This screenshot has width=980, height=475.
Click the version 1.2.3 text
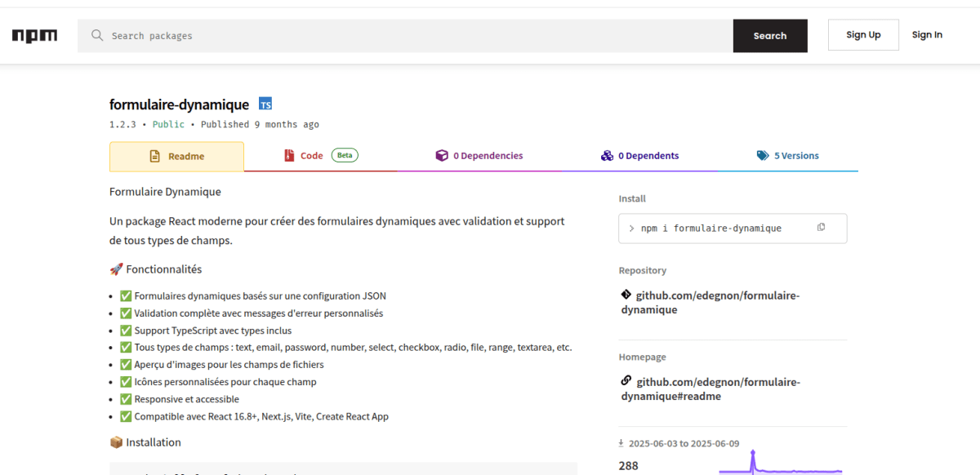tap(122, 125)
